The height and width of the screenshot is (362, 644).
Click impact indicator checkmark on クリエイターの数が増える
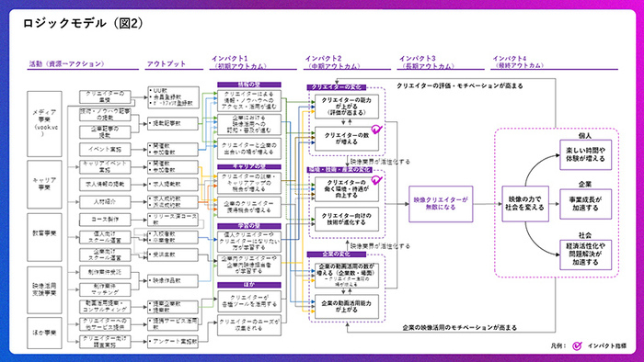pos(376,130)
